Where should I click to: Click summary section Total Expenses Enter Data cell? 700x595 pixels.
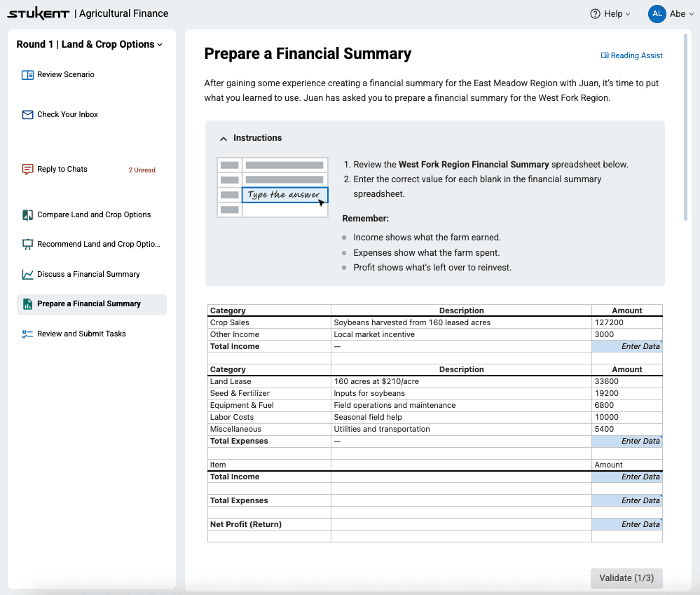(x=627, y=500)
